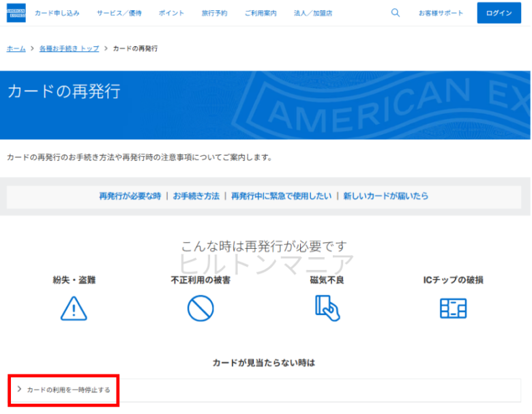Jump to 再発行が必要な時 section

pyautogui.click(x=130, y=196)
